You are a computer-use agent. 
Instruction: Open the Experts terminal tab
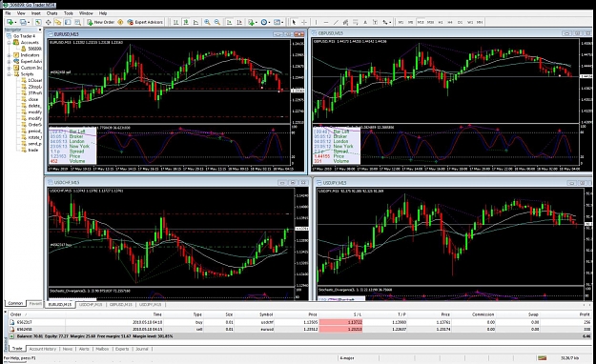click(122, 349)
